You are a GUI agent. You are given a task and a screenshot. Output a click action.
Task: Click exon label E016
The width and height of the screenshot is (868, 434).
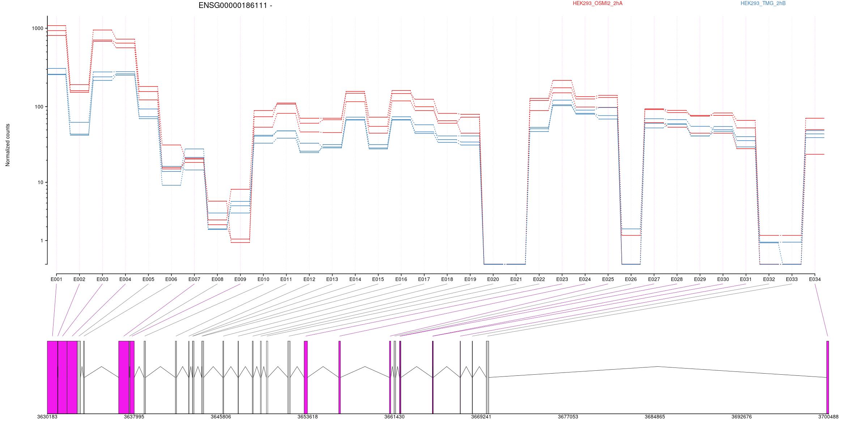coord(401,279)
